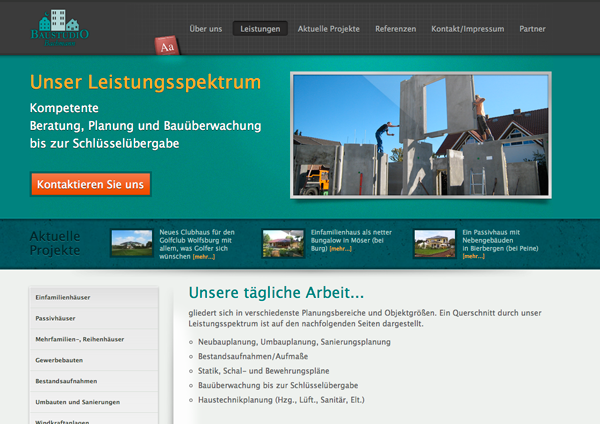Click the large construction site hero image

419,135
